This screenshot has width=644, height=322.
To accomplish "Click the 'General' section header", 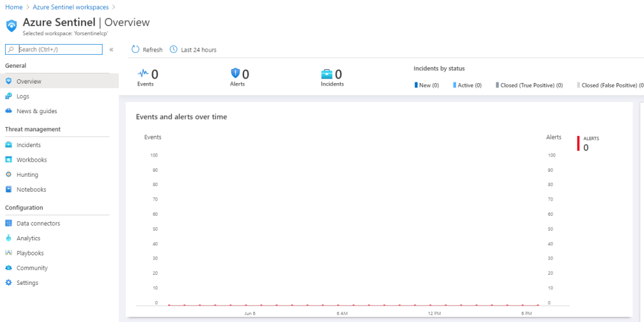I will click(16, 65).
